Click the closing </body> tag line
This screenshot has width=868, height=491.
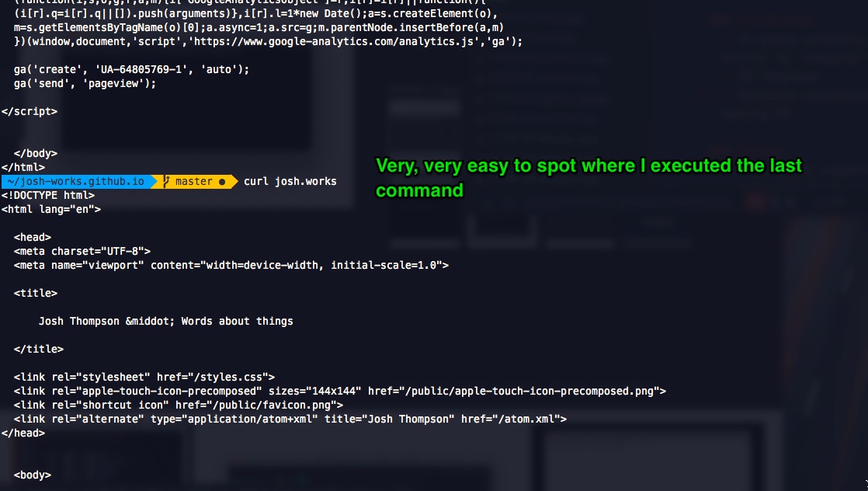(36, 154)
